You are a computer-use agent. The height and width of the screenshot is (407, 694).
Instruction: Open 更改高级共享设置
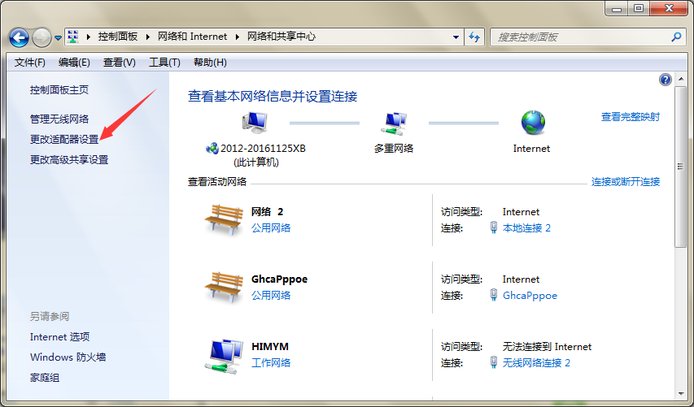click(x=69, y=160)
